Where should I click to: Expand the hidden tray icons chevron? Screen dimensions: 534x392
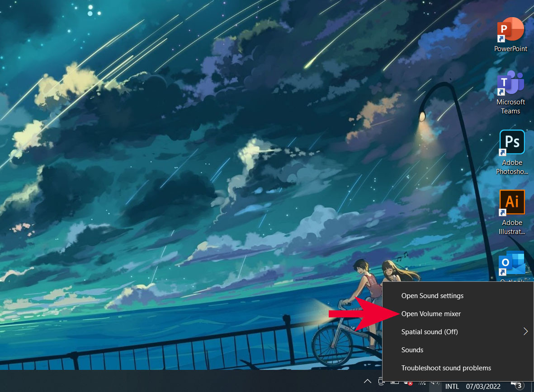pyautogui.click(x=369, y=382)
